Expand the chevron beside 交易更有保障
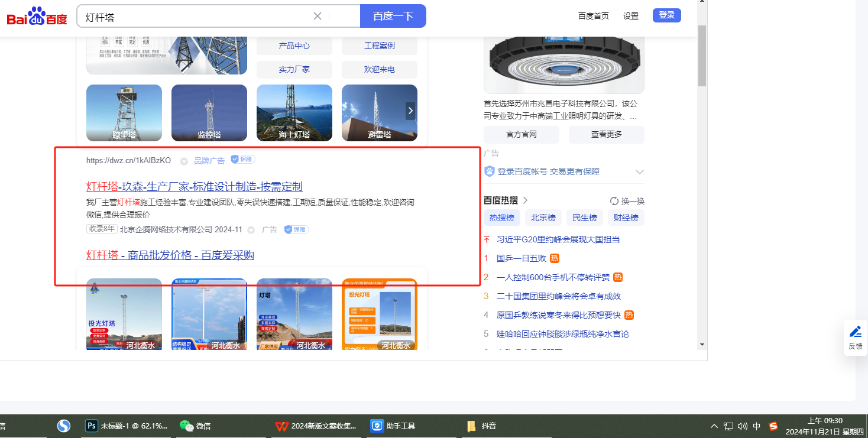The width and height of the screenshot is (868, 438). [639, 172]
